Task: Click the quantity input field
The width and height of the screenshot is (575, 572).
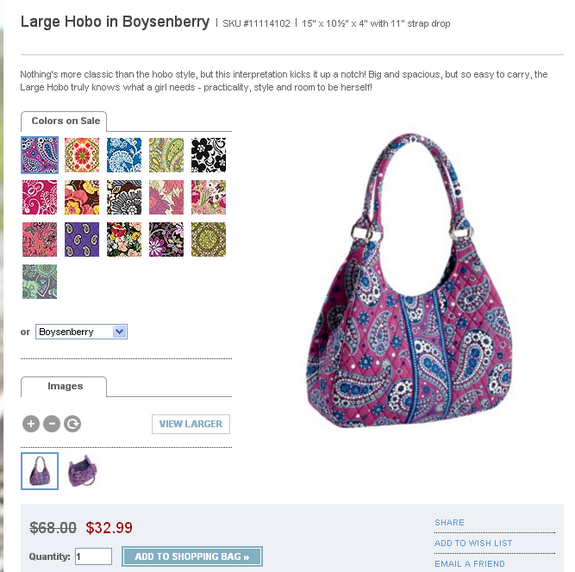Action: pos(94,557)
